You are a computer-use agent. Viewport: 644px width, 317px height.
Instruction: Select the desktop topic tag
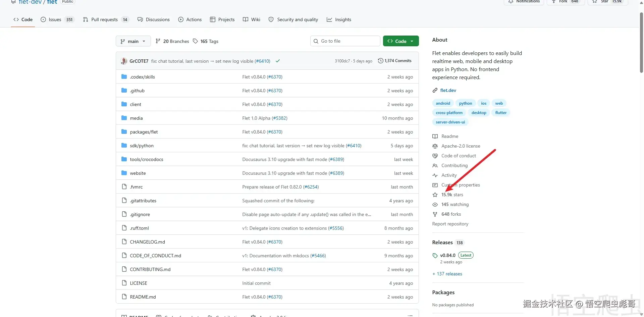[x=479, y=113]
